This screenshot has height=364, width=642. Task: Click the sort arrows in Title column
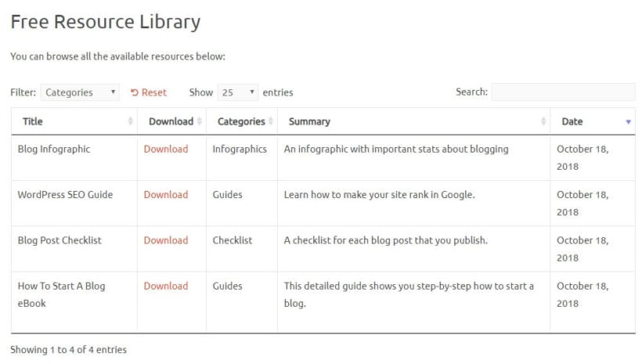[130, 121]
